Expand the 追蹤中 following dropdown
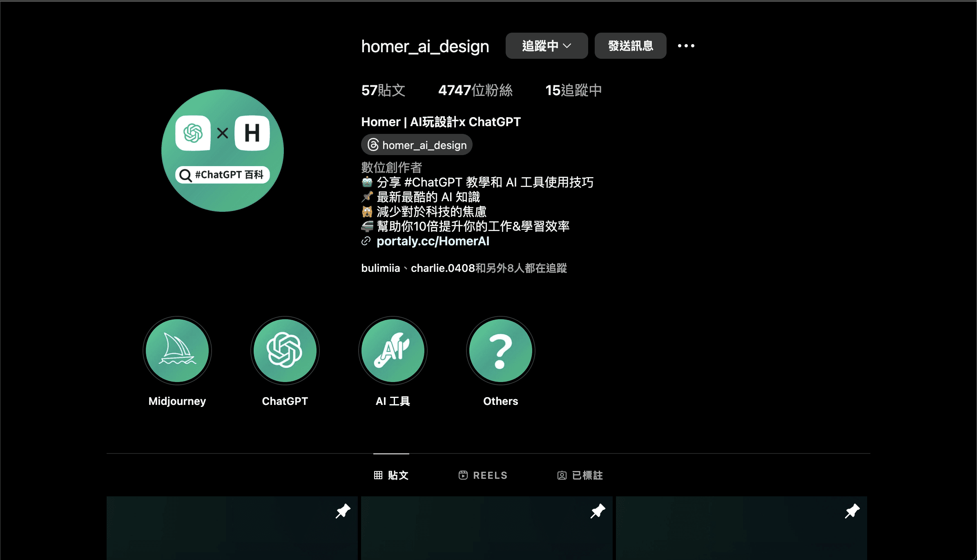The width and height of the screenshot is (977, 560). [547, 46]
